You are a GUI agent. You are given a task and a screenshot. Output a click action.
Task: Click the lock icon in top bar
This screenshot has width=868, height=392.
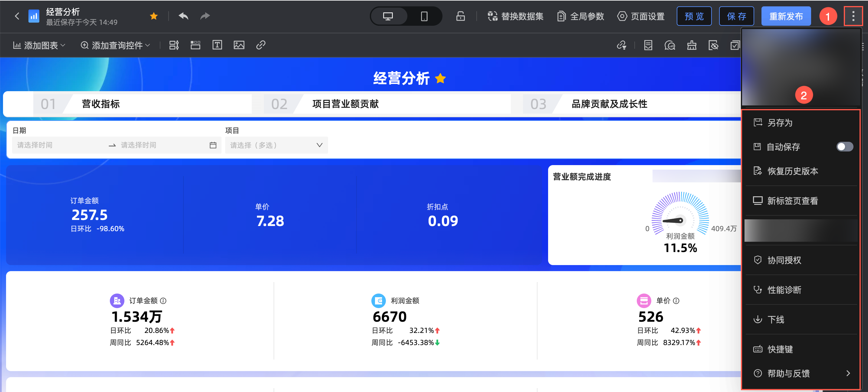pyautogui.click(x=460, y=16)
